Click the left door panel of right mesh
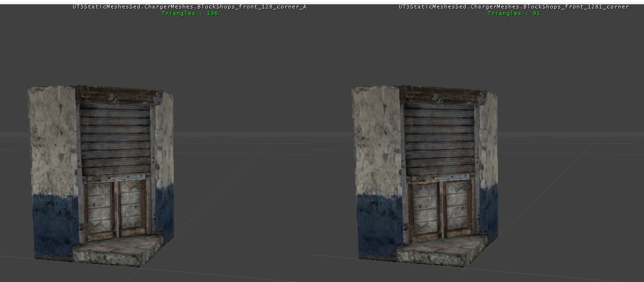 point(423,207)
